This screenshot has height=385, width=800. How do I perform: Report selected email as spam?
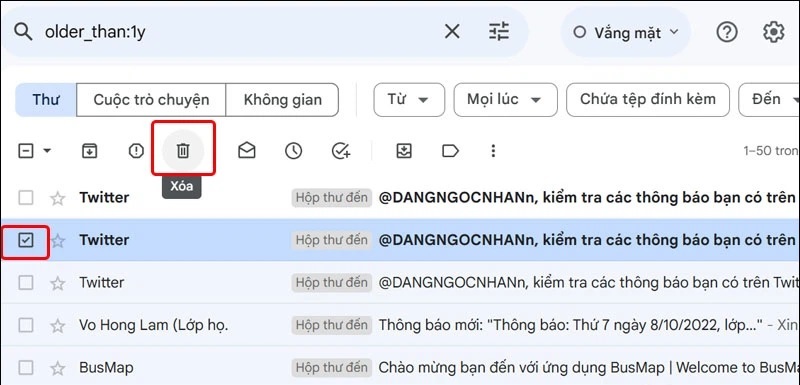[136, 151]
